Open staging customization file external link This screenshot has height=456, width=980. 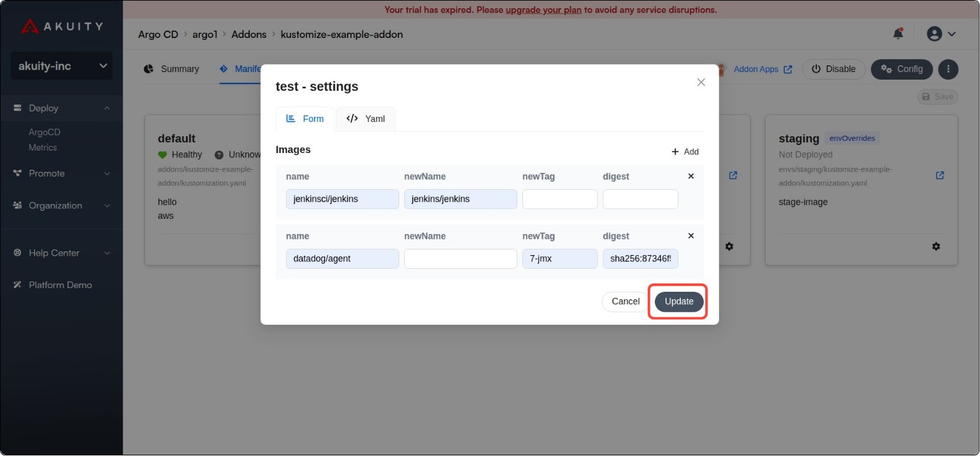[x=940, y=176]
